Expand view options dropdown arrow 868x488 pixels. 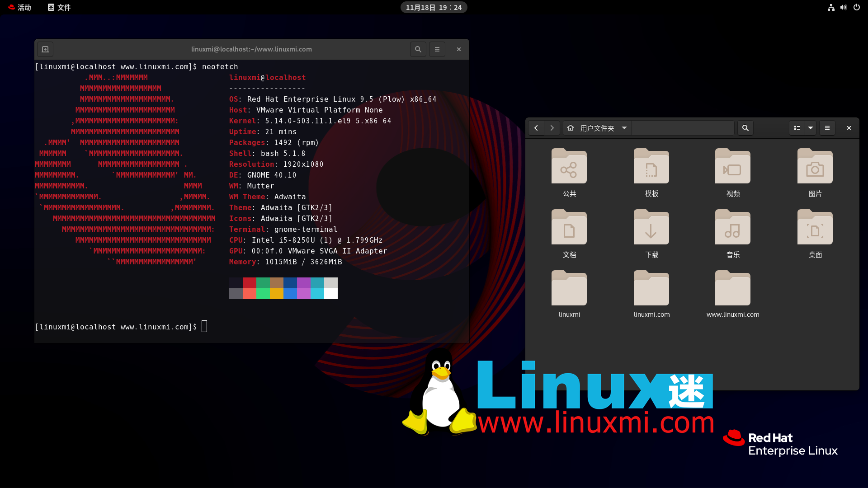pos(811,128)
